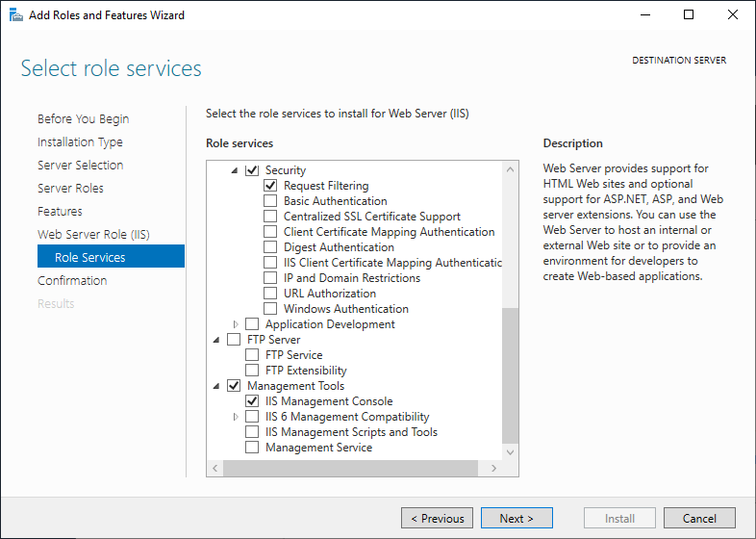756x539 pixels.
Task: Maximize the wizard window
Action: pos(689,14)
